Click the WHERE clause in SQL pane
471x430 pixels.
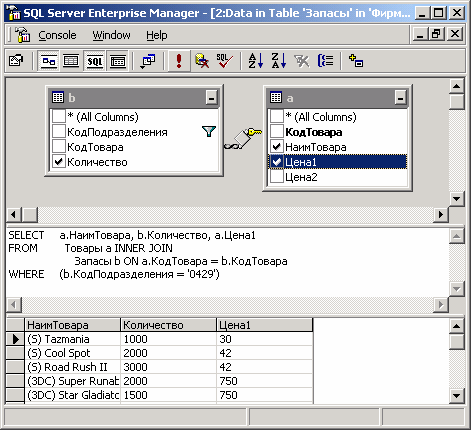coord(114,274)
